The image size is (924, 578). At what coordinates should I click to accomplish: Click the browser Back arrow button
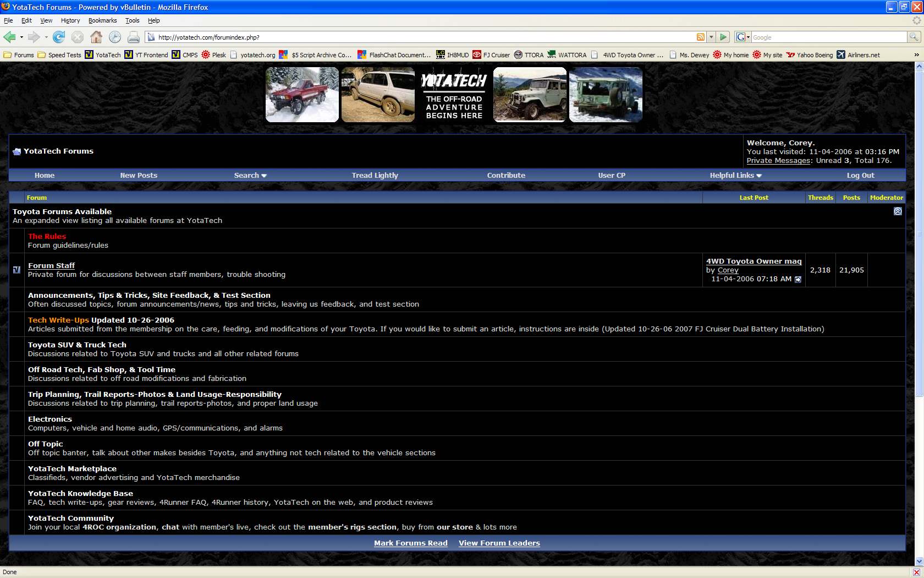(x=9, y=37)
